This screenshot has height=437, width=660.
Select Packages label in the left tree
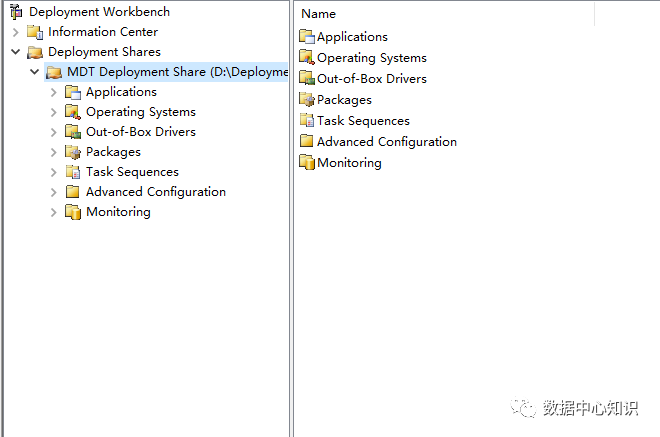click(x=113, y=152)
